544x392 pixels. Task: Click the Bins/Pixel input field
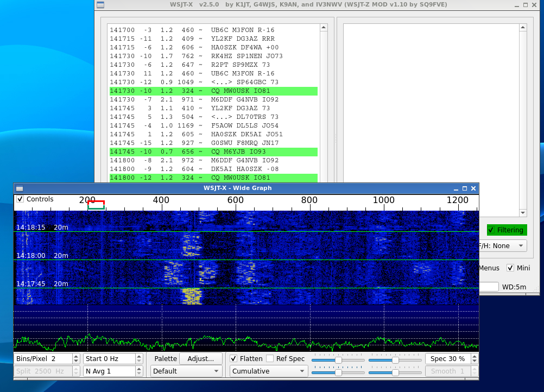click(x=43, y=359)
